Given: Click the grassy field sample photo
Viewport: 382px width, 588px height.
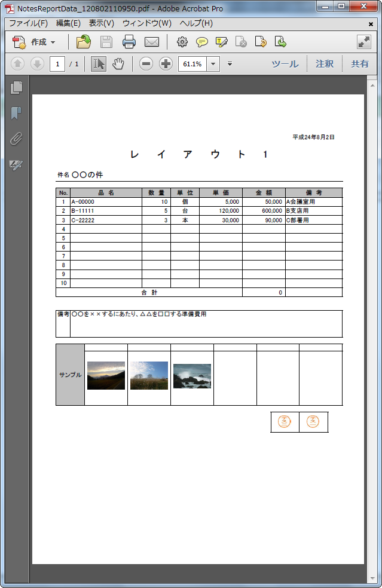Looking at the screenshot, I should tap(149, 375).
